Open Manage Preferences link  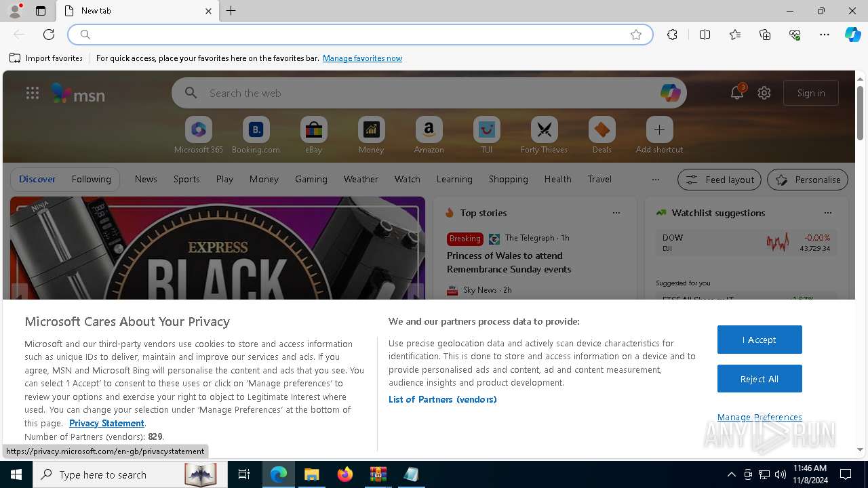(x=759, y=417)
